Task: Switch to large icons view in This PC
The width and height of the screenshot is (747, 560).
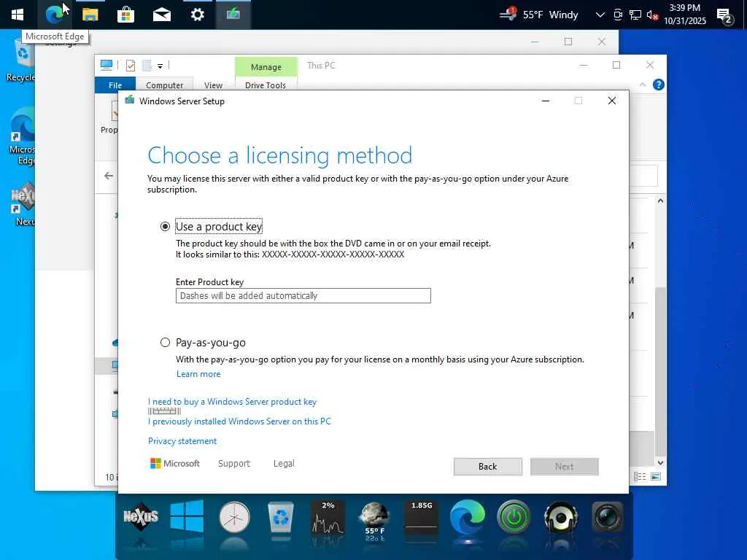Action: 656,476
